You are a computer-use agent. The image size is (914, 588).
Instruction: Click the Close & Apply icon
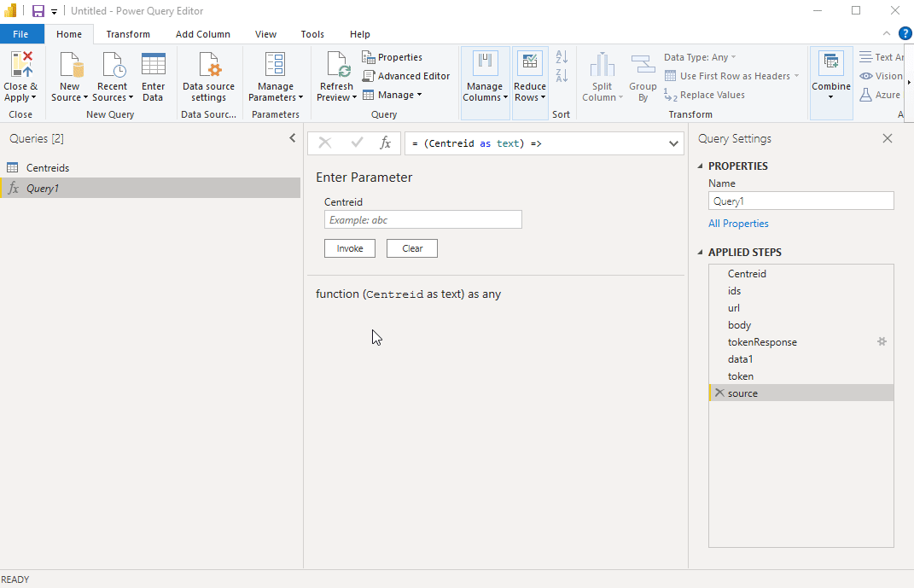point(21,65)
